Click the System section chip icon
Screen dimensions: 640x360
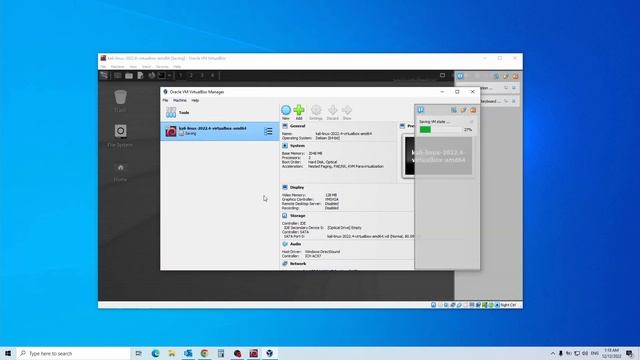(285, 146)
